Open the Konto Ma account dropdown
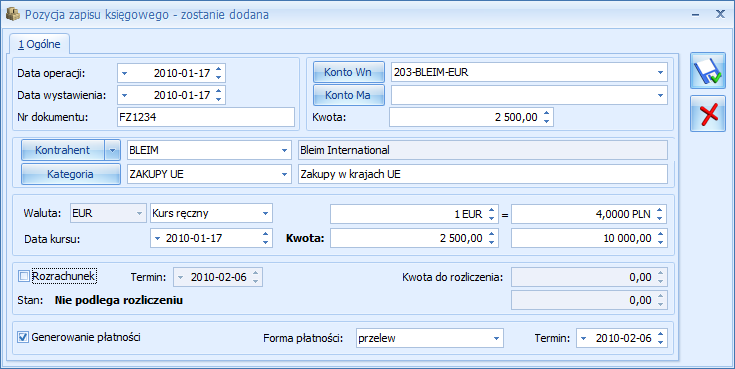 coord(660,95)
